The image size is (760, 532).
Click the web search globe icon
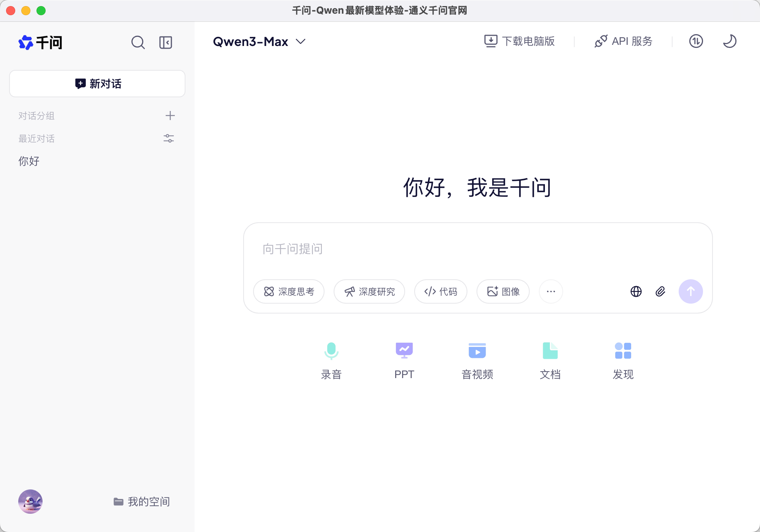point(636,291)
